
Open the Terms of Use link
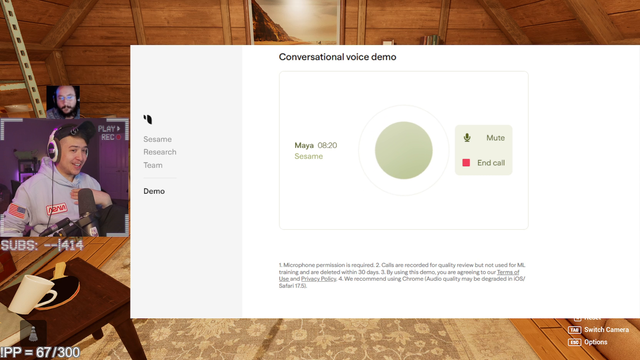point(508,272)
